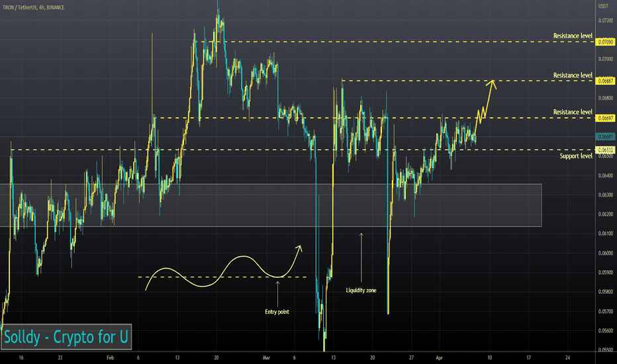617x364 pixels.
Task: Click the 0.05700 price axis label
Action: coord(606,311)
